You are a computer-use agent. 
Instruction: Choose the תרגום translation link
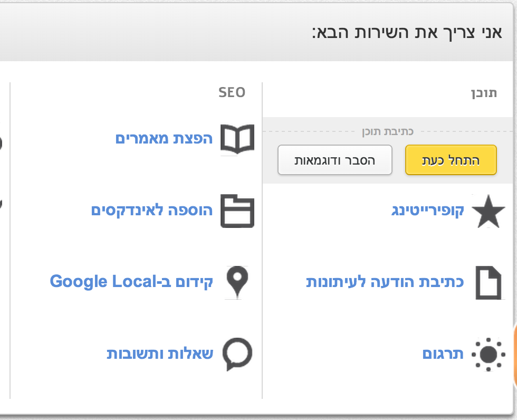point(443,354)
